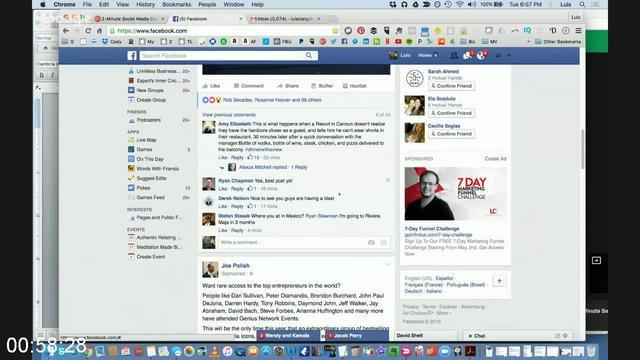This screenshot has width=640, height=360.
Task: Click Create Event in the sidebar
Action: point(151,257)
